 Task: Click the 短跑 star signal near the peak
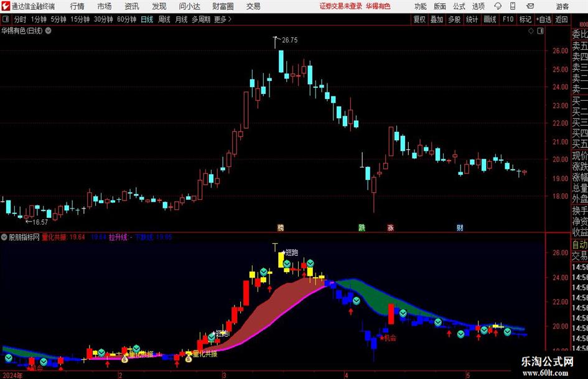coord(290,253)
